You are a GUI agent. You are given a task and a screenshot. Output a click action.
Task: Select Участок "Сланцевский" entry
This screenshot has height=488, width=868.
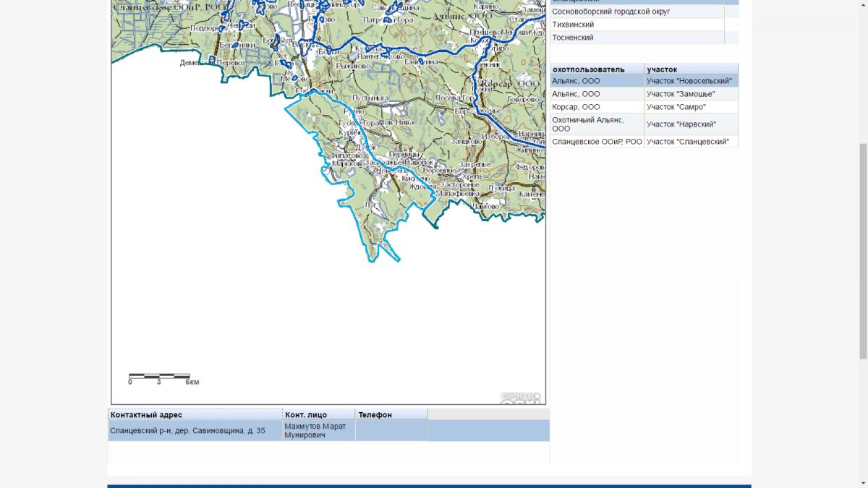691,142
